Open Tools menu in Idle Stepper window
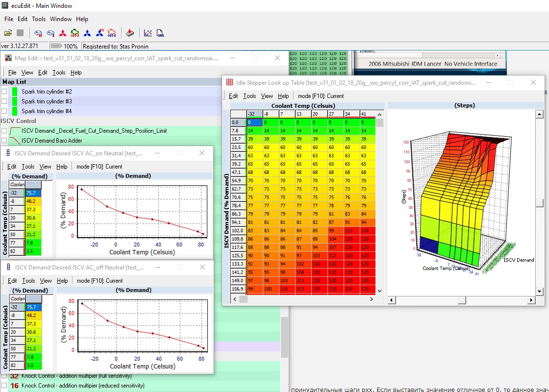The height and width of the screenshot is (392, 549). tap(250, 96)
